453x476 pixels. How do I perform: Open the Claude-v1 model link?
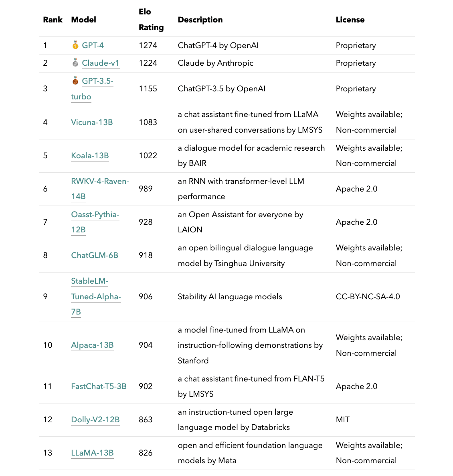click(101, 63)
